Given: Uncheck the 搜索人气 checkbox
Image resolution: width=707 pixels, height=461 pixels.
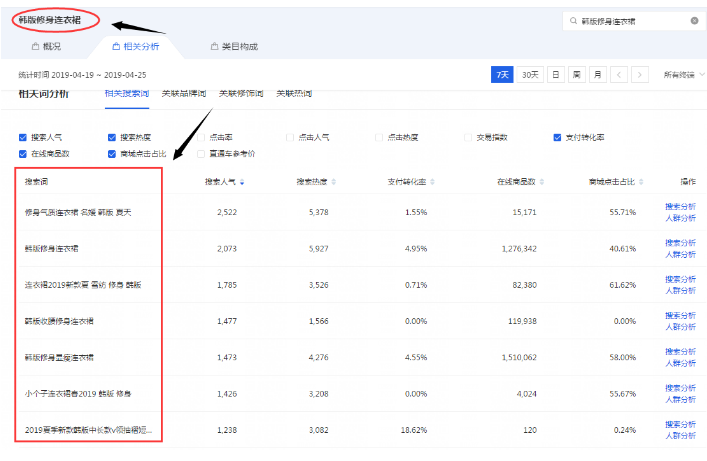Looking at the screenshot, I should click(23, 138).
